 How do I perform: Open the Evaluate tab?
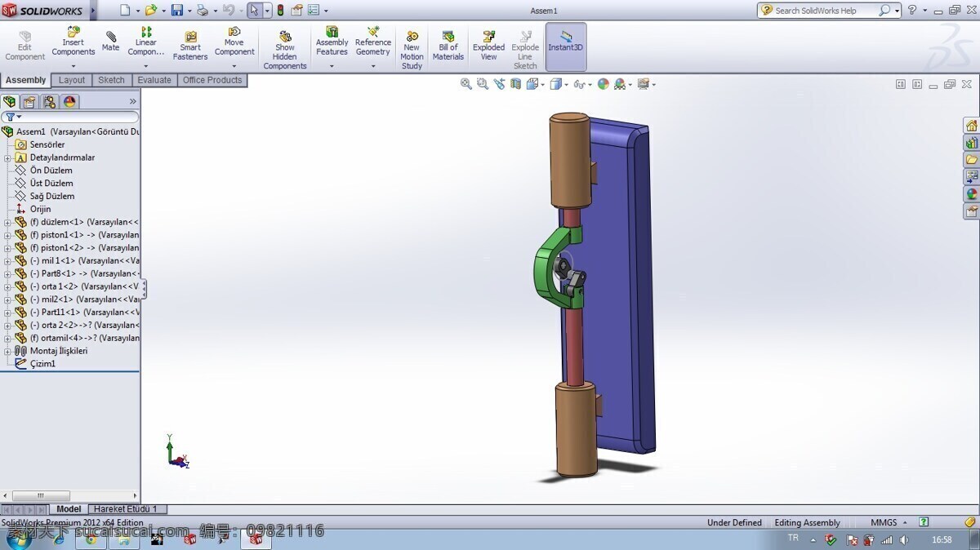(x=154, y=80)
